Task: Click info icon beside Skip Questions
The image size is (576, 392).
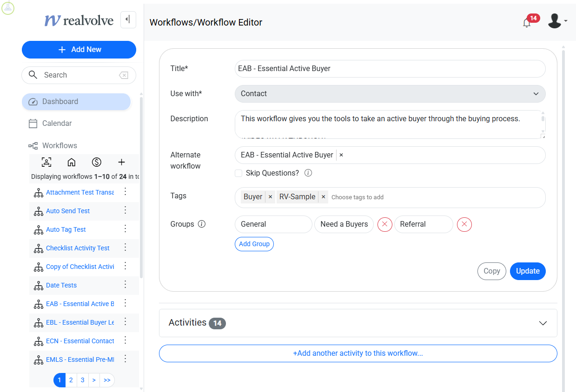Action: coord(308,173)
